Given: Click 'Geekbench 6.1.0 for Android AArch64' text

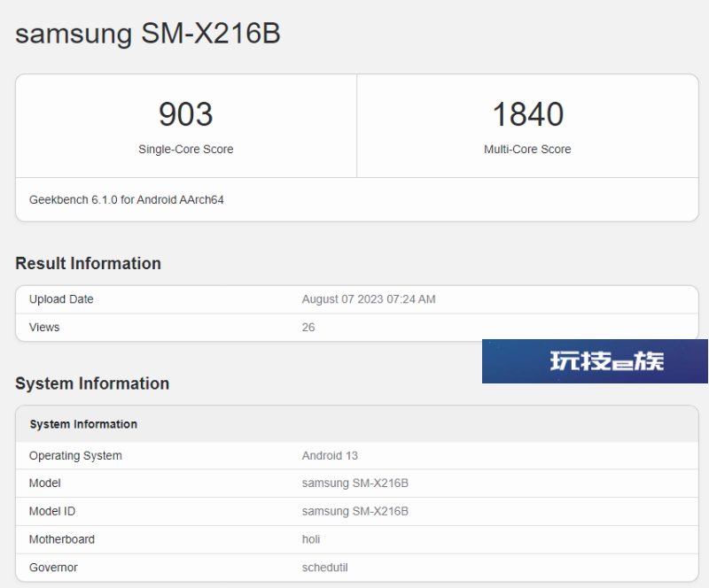Looking at the screenshot, I should pyautogui.click(x=127, y=200).
